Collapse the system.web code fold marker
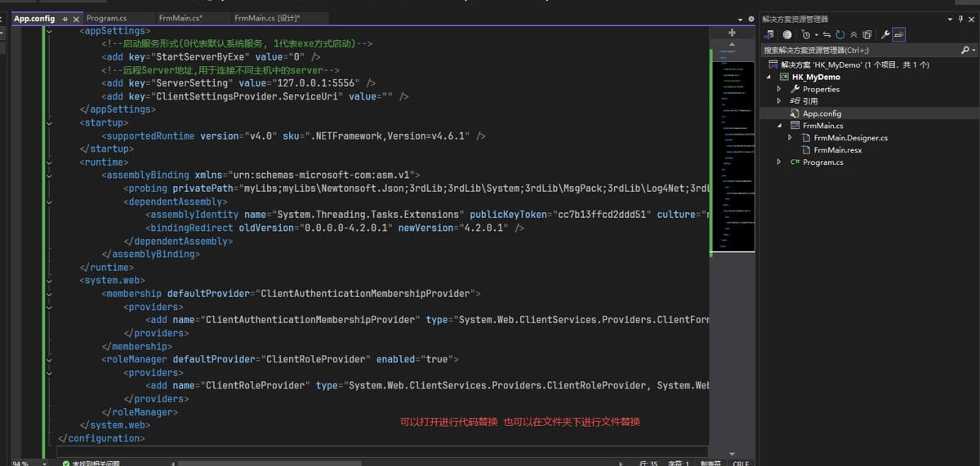980x466 pixels. pos(51,280)
